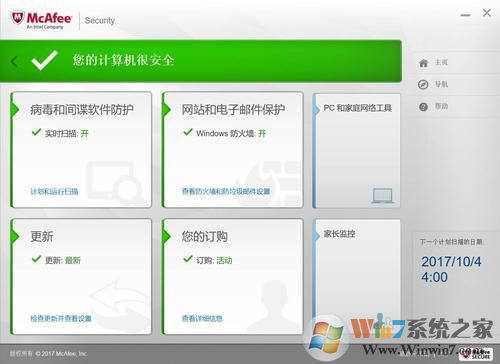Screen dimensions: 500x364
Task: Click the Security title text
Action: click(100, 20)
